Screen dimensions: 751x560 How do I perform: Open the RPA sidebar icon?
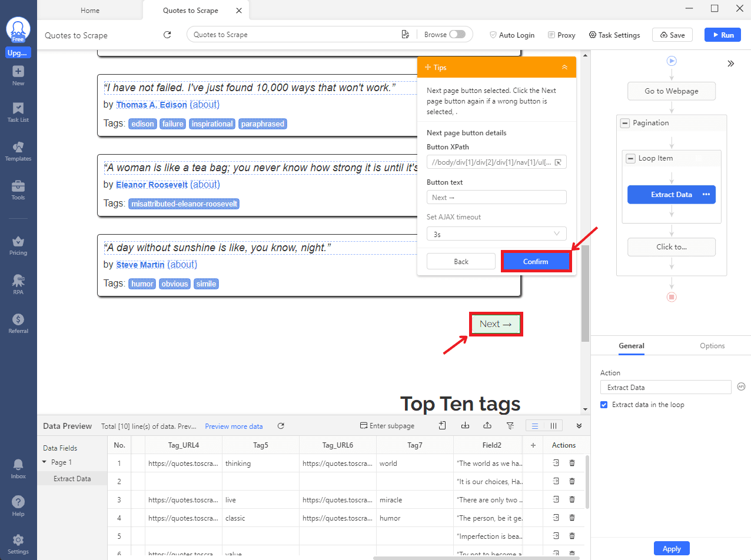[18, 284]
